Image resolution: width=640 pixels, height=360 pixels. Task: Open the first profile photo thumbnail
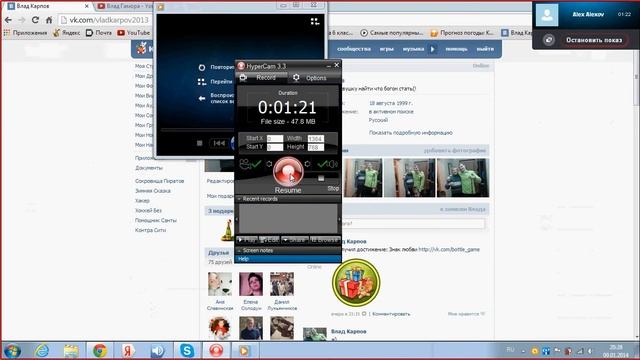[x=363, y=178]
